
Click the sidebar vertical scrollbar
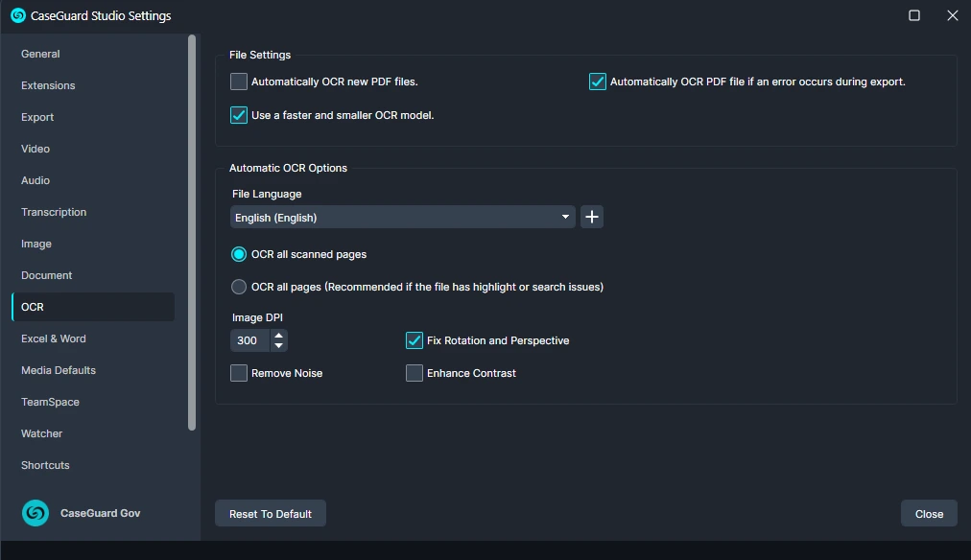[192, 233]
